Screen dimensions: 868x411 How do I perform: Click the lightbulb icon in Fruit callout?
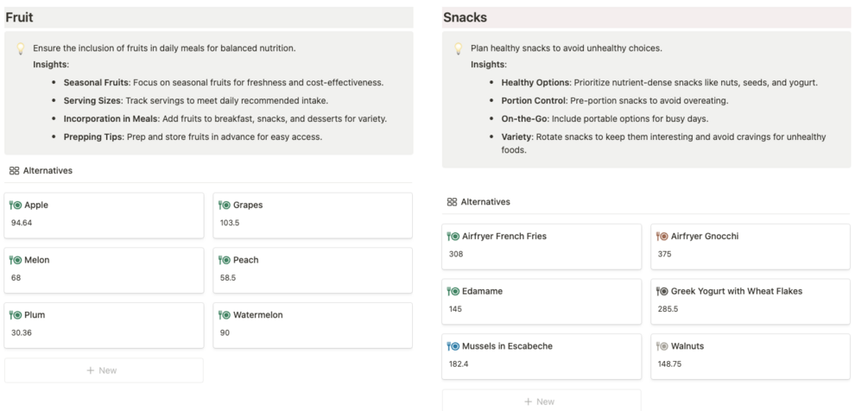click(x=20, y=49)
